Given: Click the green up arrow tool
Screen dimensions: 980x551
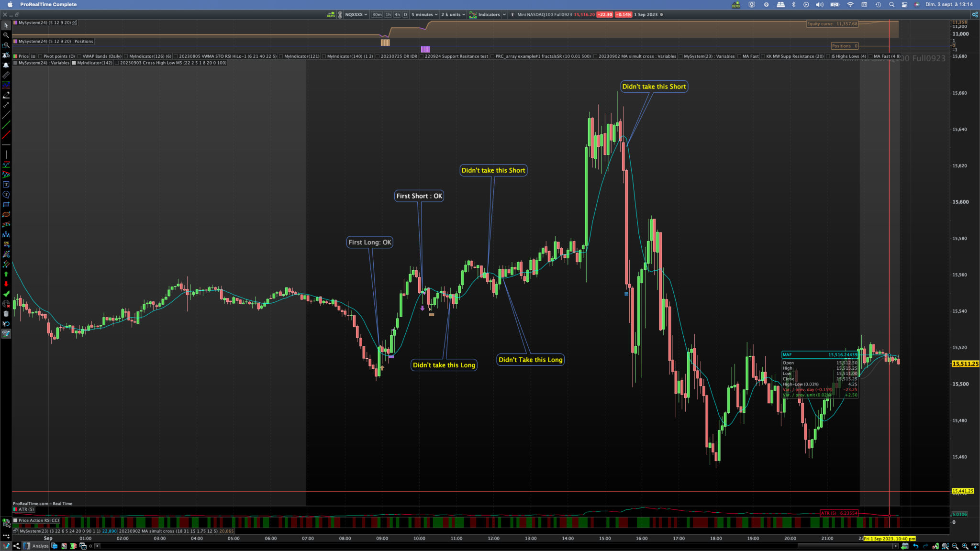Looking at the screenshot, I should click(6, 274).
